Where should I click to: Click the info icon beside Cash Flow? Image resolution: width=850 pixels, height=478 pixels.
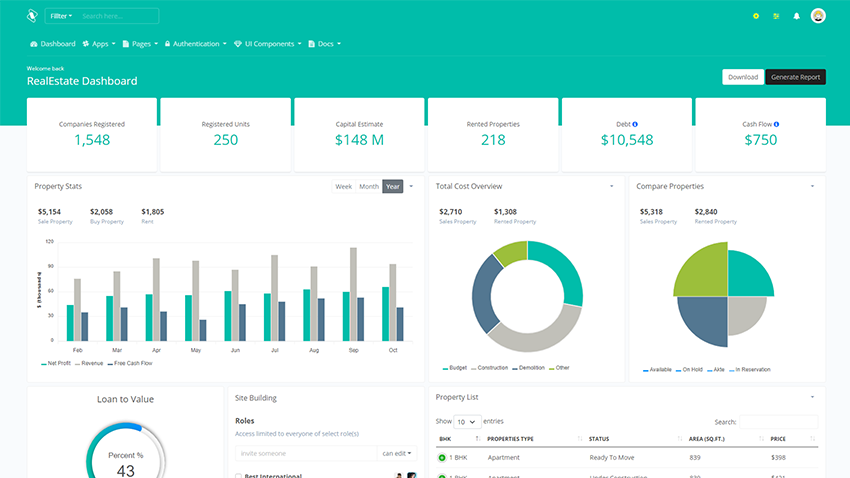pos(776,124)
